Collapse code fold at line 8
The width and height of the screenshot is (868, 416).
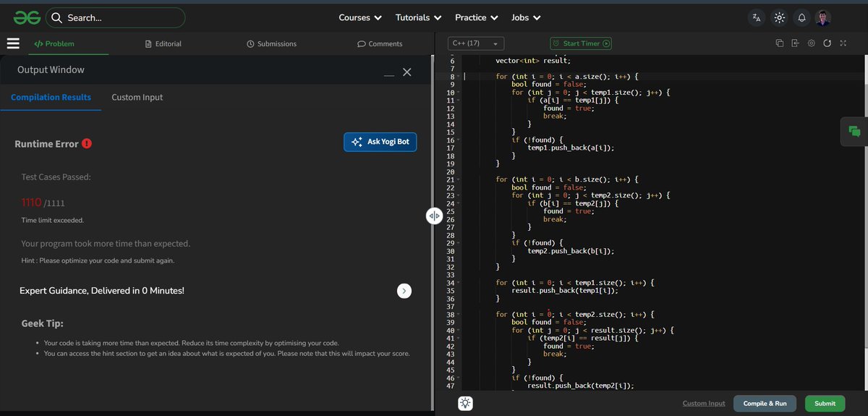point(459,76)
